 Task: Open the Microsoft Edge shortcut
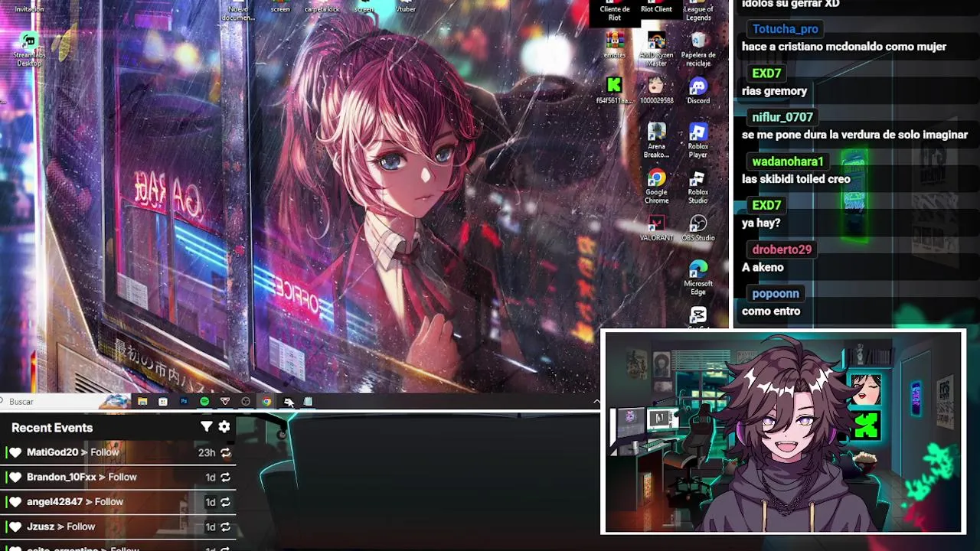tap(697, 278)
